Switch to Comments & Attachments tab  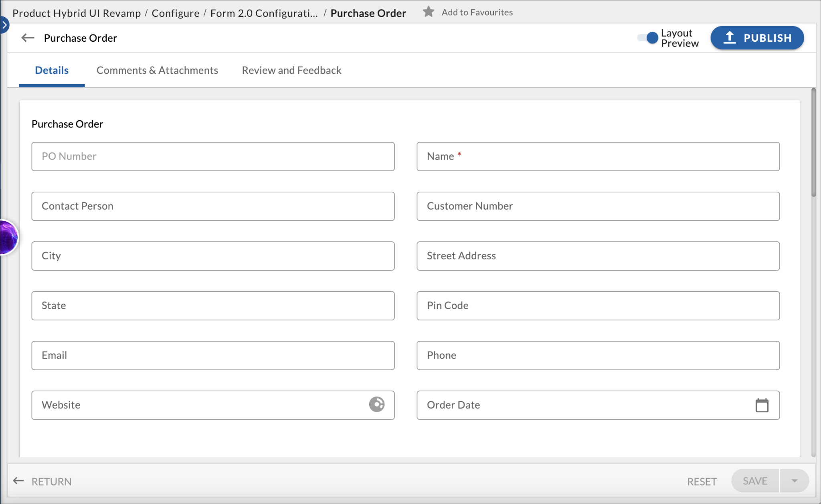157,70
